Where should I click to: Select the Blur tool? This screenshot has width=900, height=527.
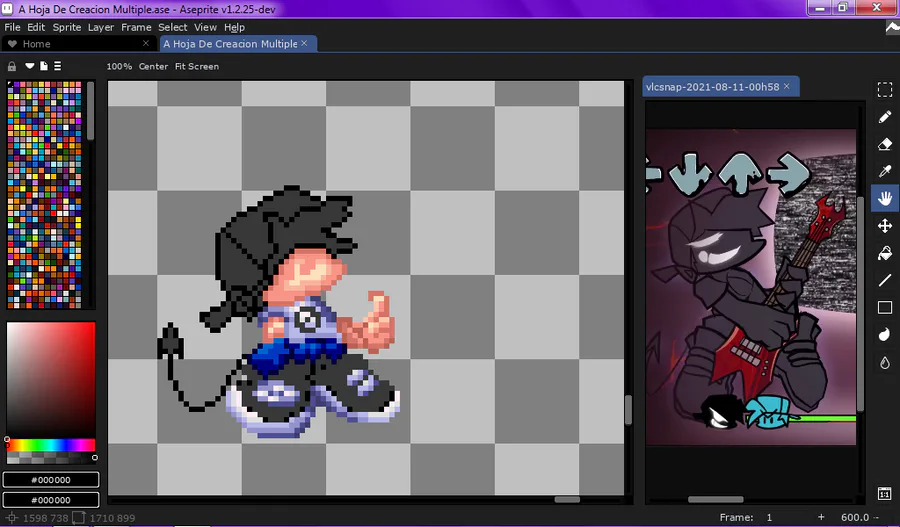point(885,362)
